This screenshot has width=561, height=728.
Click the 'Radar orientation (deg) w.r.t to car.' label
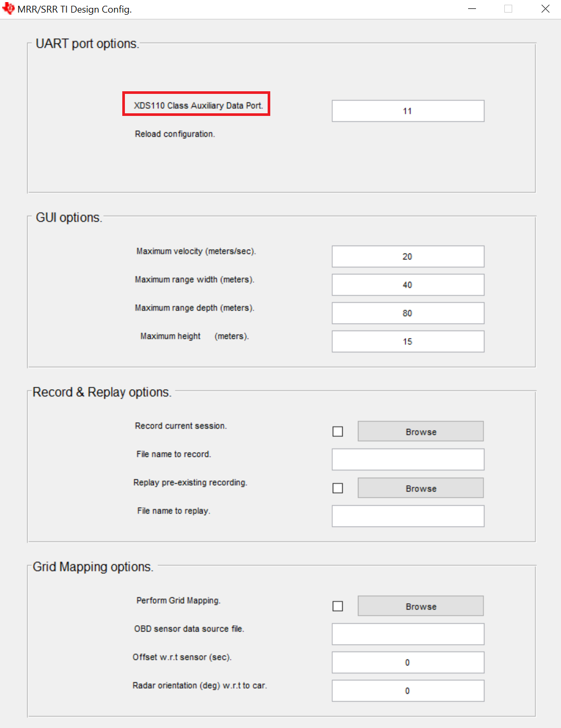[x=200, y=686]
